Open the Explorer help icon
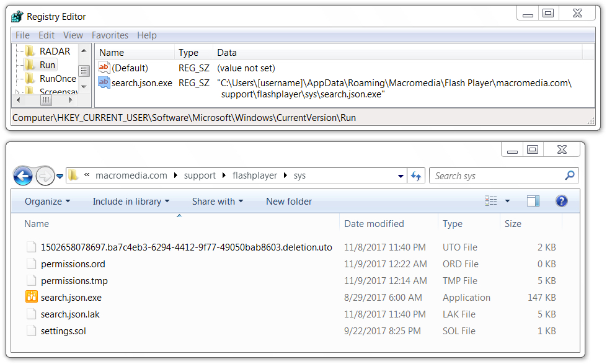The image size is (607, 364). pyautogui.click(x=561, y=201)
